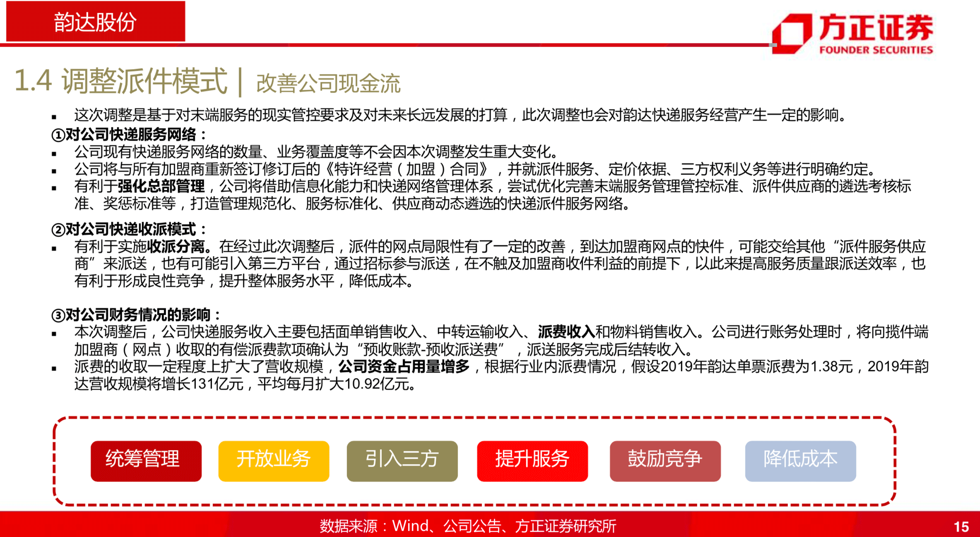This screenshot has height=537, width=980.
Task: Click page number 15
Action: [x=961, y=527]
